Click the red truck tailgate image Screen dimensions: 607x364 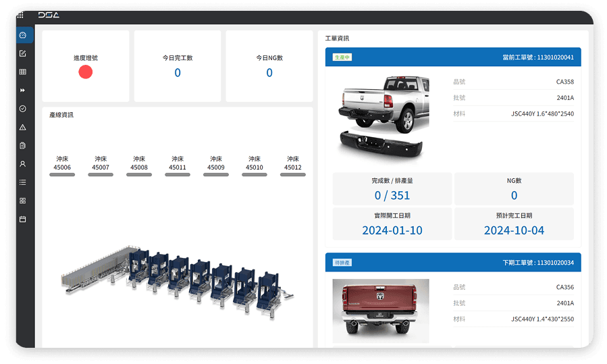(381, 311)
